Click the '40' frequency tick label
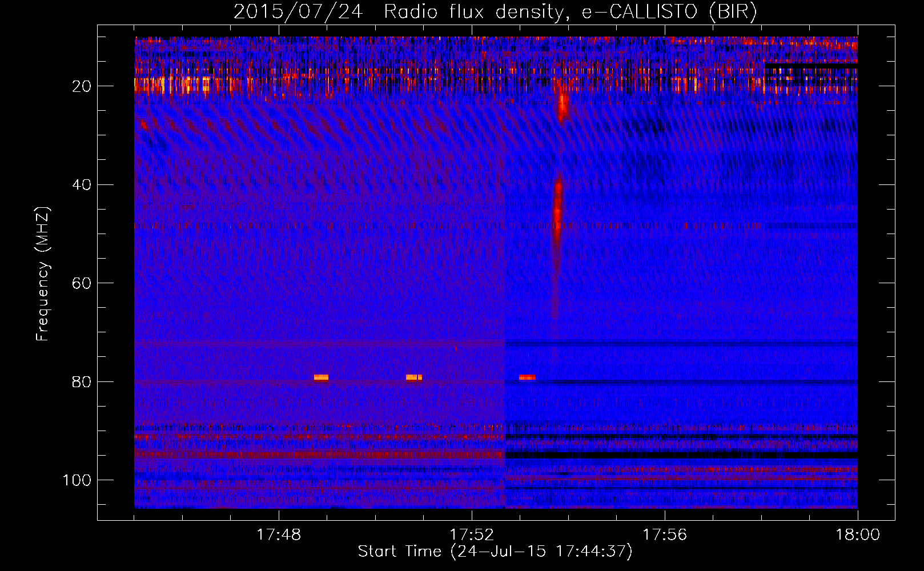Screen dimensions: 924x571 (x=82, y=184)
